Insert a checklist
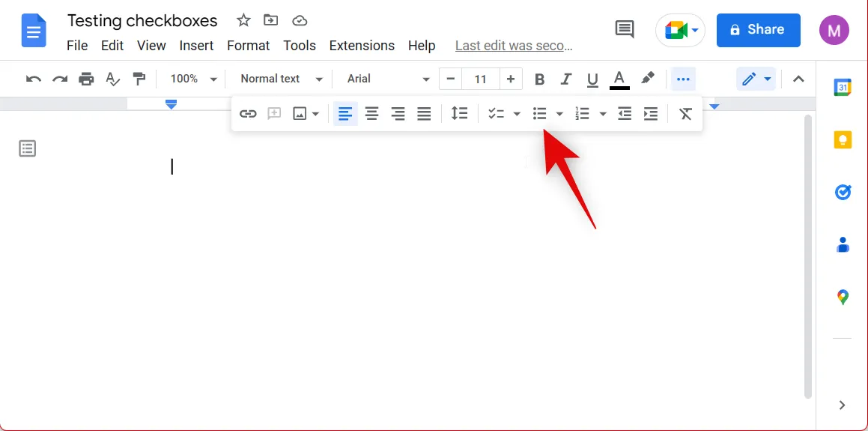 coord(496,114)
